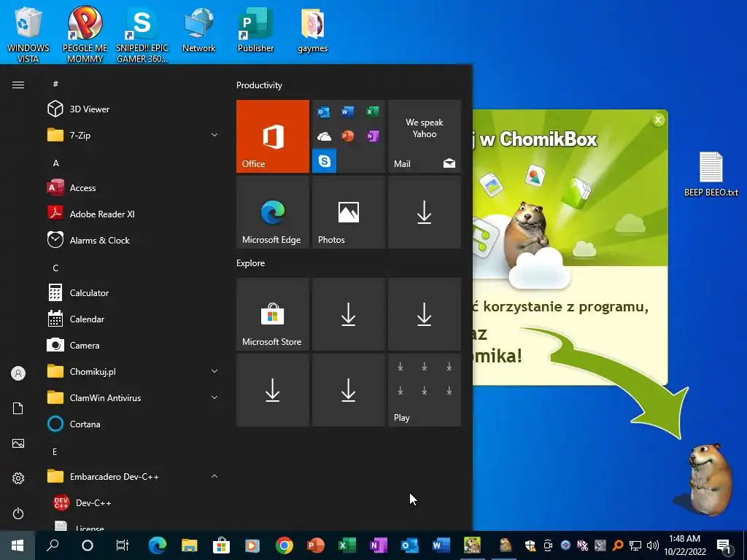
Task: Click ChomikBox taskbar icon
Action: point(473,545)
